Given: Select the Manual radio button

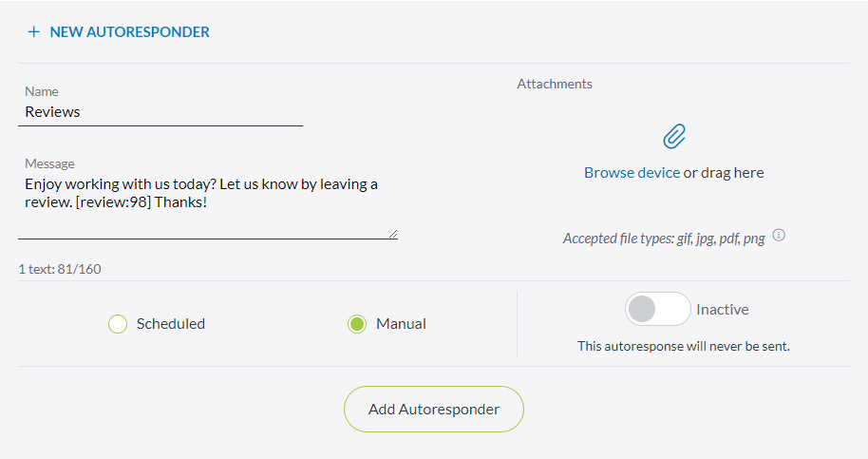Looking at the screenshot, I should [x=357, y=324].
